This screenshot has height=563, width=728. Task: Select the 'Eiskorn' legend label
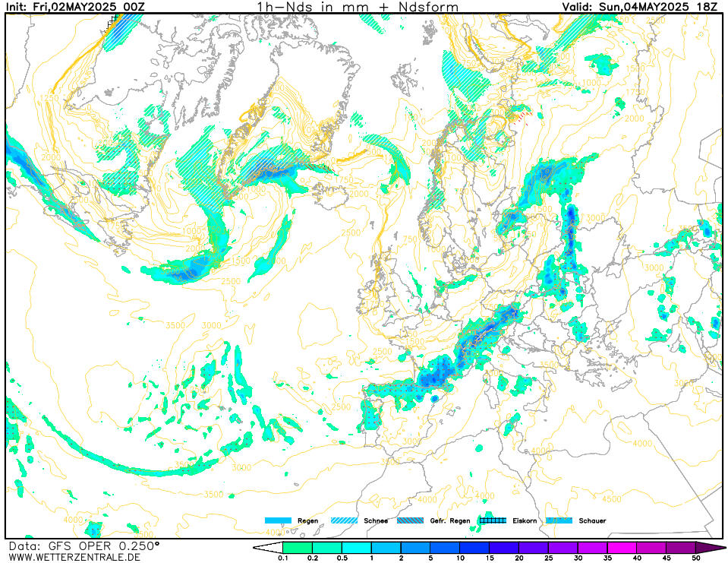pyautogui.click(x=525, y=520)
